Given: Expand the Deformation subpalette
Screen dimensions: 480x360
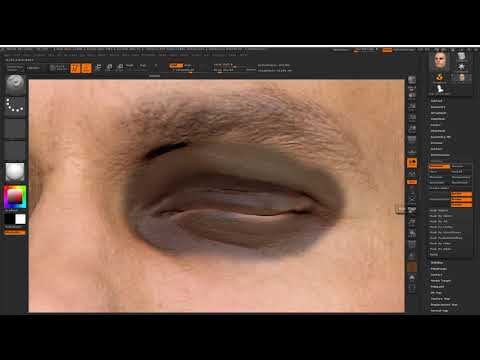Looking at the screenshot, I should pyautogui.click(x=440, y=155).
